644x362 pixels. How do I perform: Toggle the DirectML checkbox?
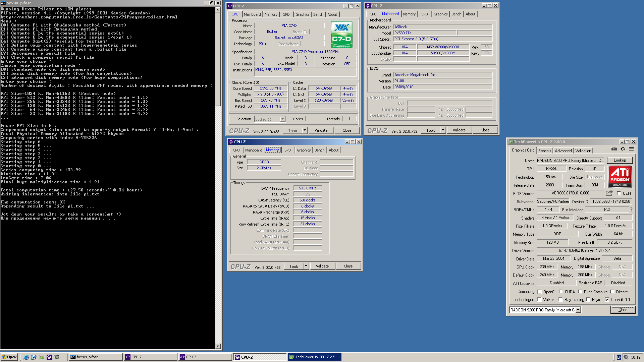click(612, 292)
